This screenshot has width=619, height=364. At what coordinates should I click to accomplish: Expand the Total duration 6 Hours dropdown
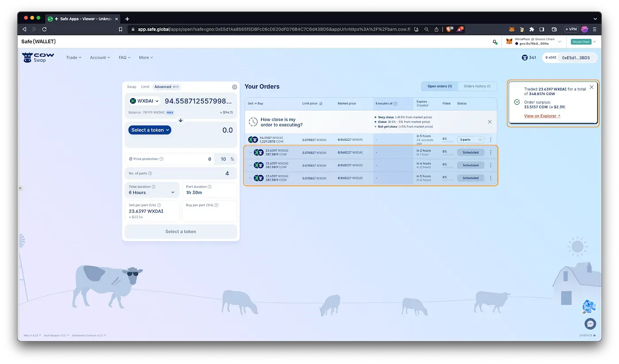pos(152,190)
